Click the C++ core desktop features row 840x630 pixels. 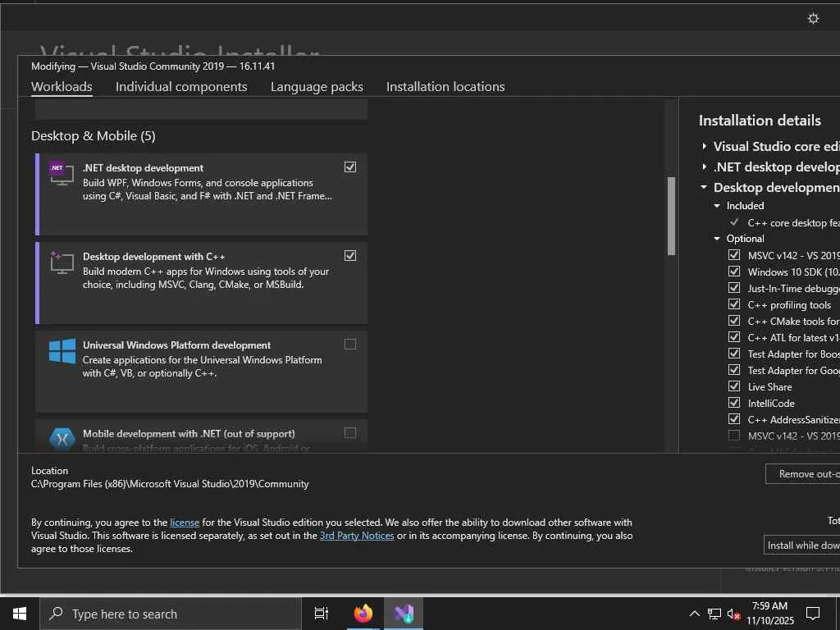[785, 222]
